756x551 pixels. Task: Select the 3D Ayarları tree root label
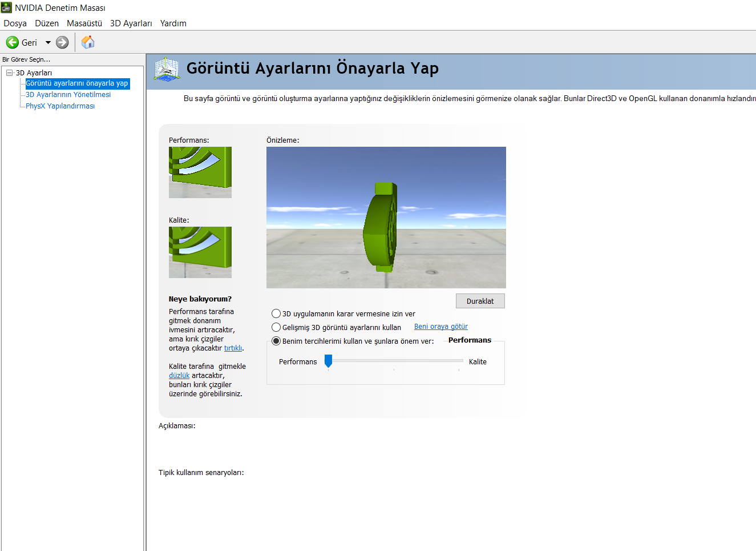[34, 73]
